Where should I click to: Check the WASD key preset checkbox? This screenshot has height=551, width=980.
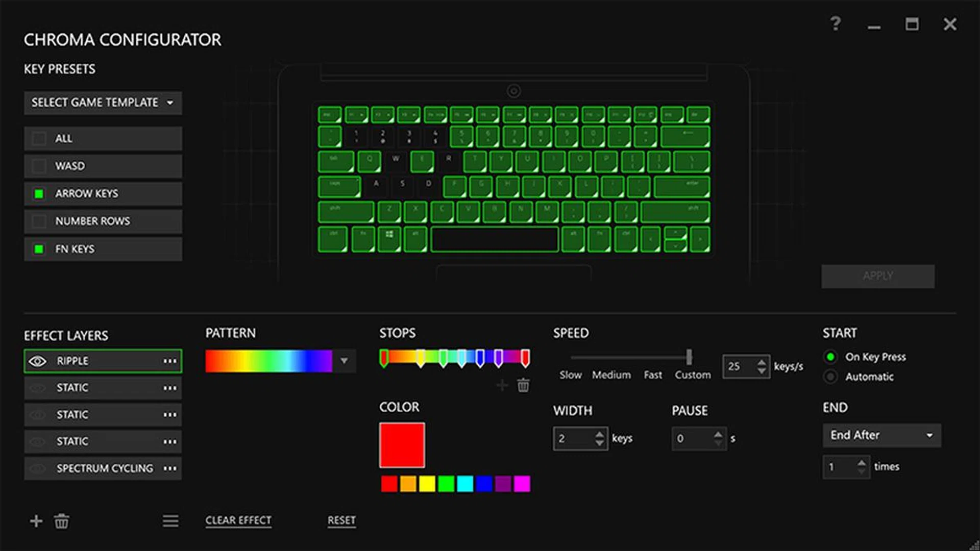point(39,166)
